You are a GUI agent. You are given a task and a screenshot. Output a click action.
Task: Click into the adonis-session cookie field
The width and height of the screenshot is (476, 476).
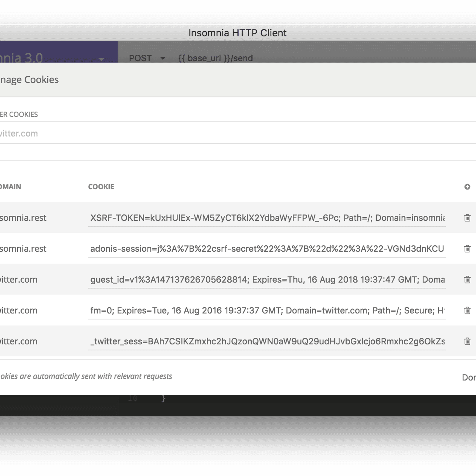point(267,249)
